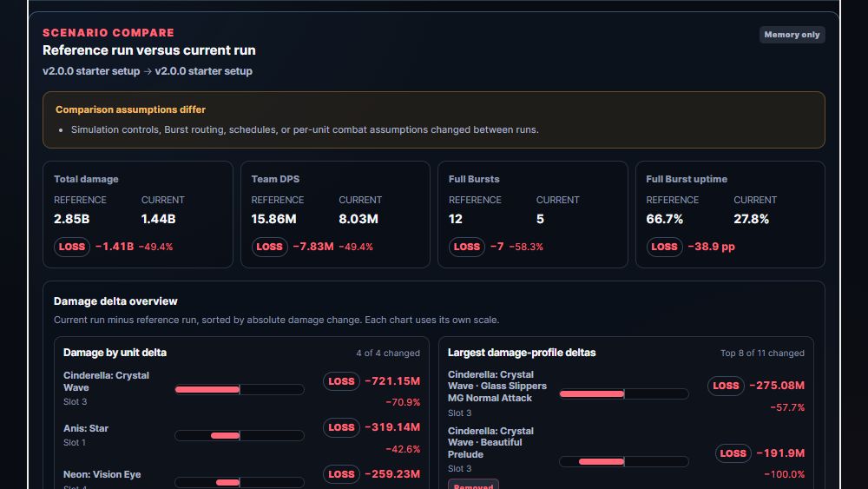Click Full Burst uptime reference 66.7%

click(664, 219)
